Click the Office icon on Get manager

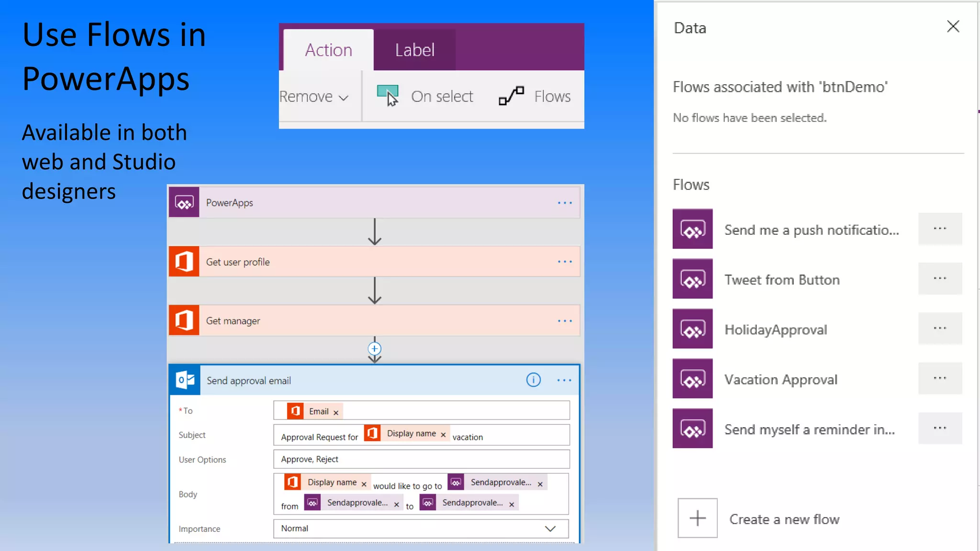tap(184, 320)
